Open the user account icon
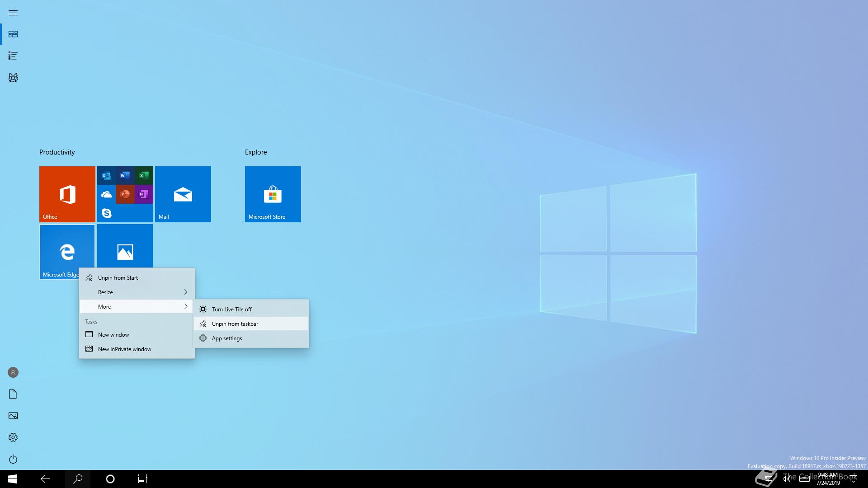868x488 pixels. click(x=13, y=372)
